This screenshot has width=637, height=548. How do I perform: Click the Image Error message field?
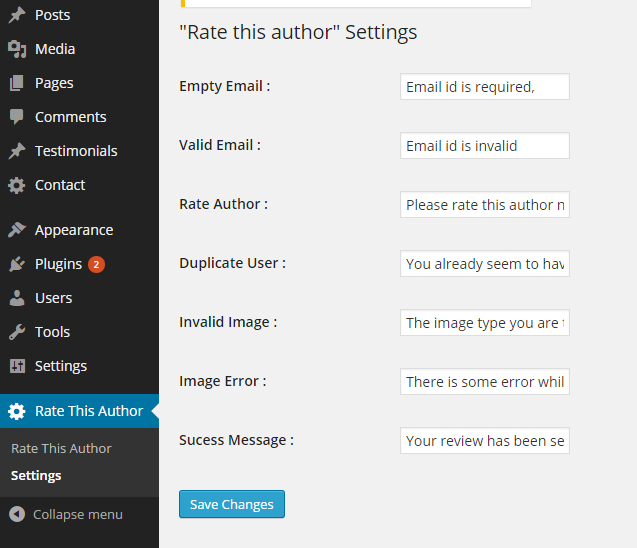[485, 381]
